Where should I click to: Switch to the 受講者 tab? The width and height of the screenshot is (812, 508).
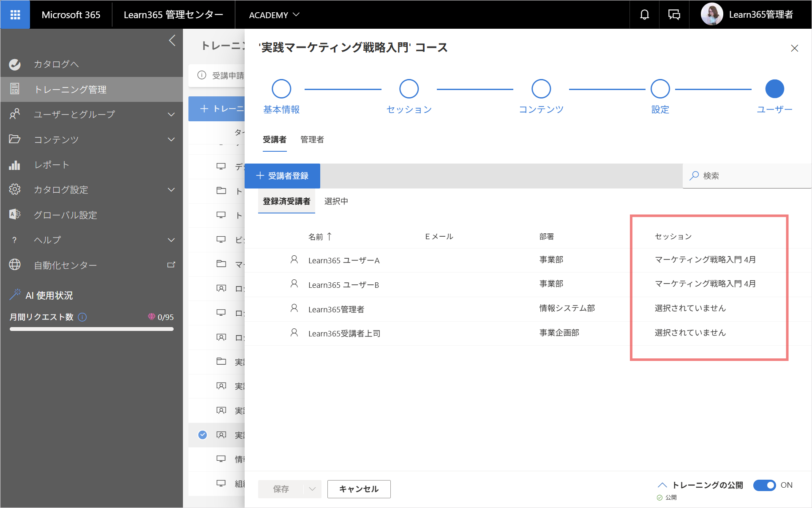click(275, 139)
